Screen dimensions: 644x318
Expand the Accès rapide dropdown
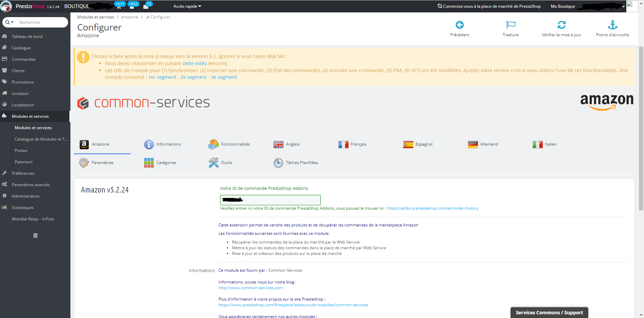[x=187, y=6]
